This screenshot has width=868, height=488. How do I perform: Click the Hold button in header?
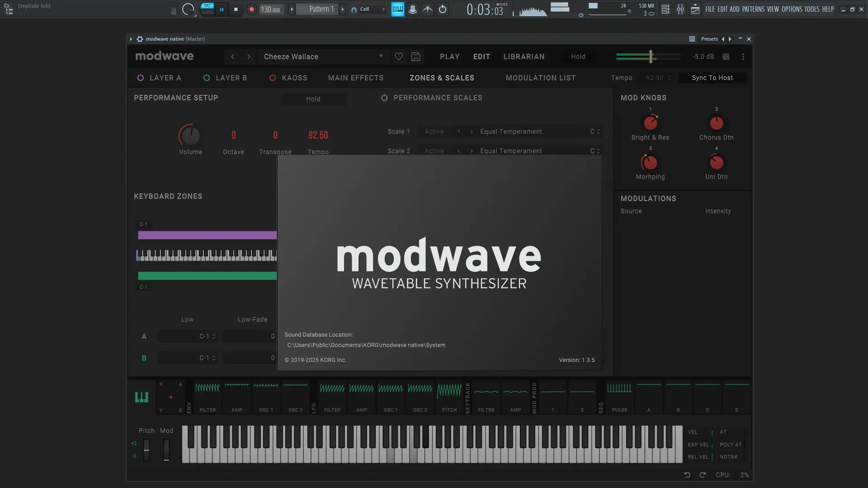click(x=578, y=56)
